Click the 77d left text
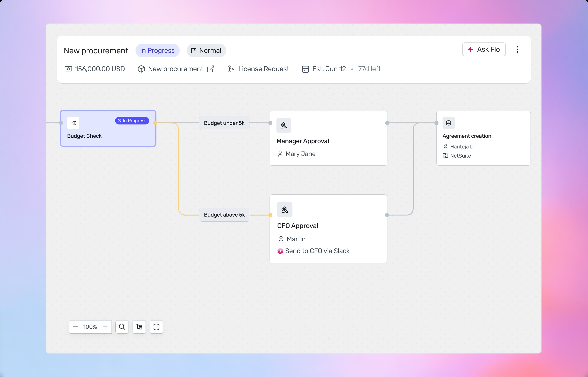Viewport: 588px width, 377px height. (369, 69)
